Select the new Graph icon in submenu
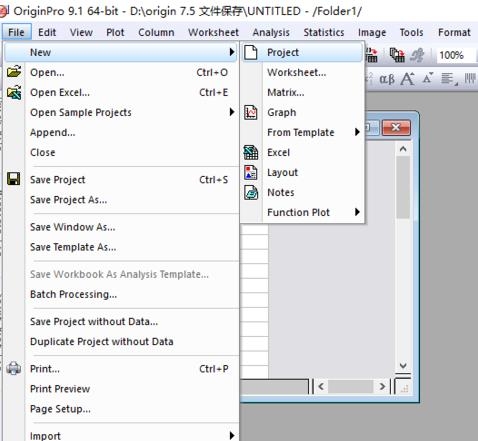Screen dimensions: 478x441 [x=251, y=112]
